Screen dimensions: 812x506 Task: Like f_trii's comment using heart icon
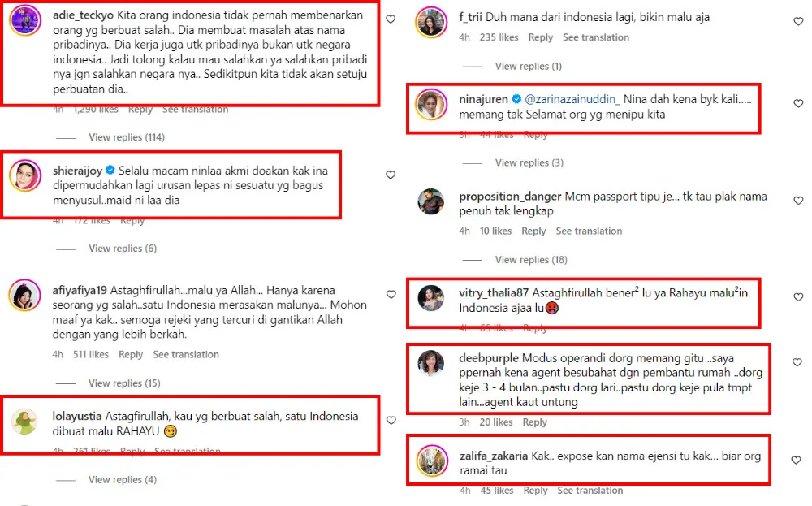(x=798, y=21)
